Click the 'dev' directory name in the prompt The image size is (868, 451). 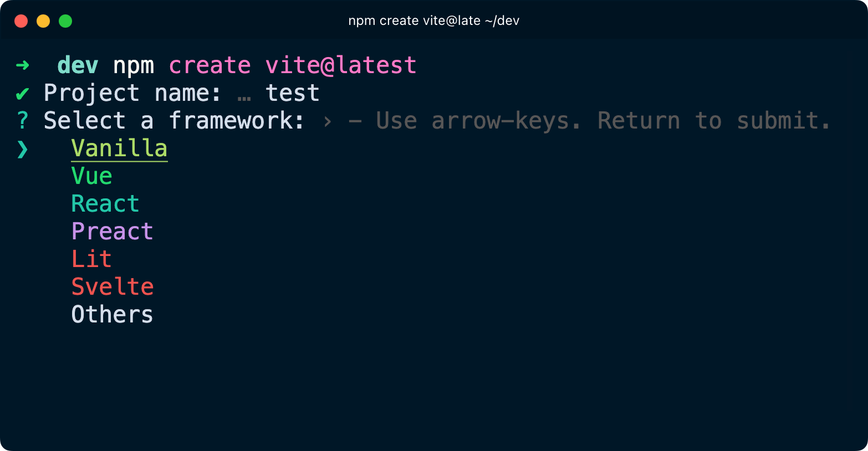[x=78, y=65]
